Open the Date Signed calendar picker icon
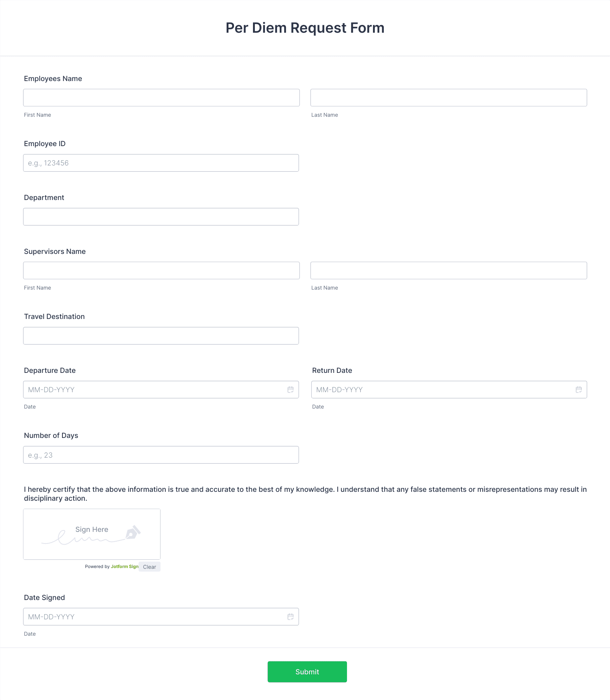This screenshot has height=700, width=610. point(291,617)
